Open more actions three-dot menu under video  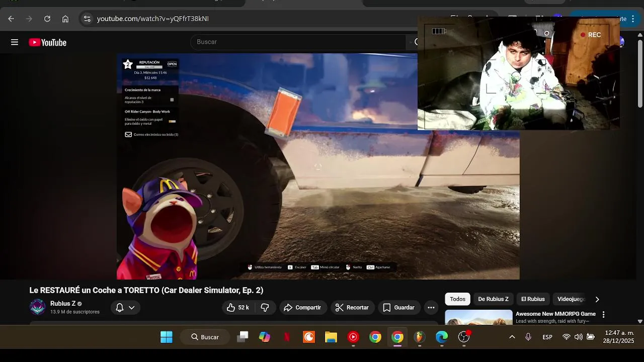[x=431, y=308]
